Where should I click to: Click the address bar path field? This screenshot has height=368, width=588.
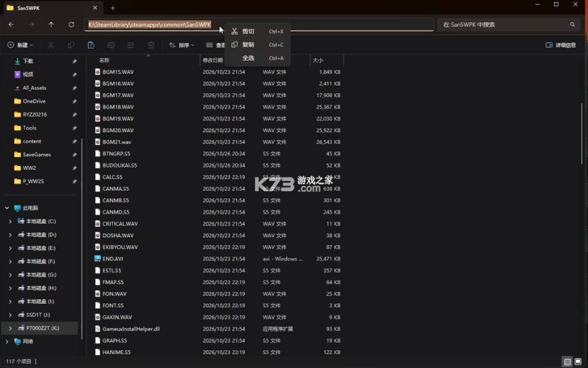pyautogui.click(x=259, y=24)
